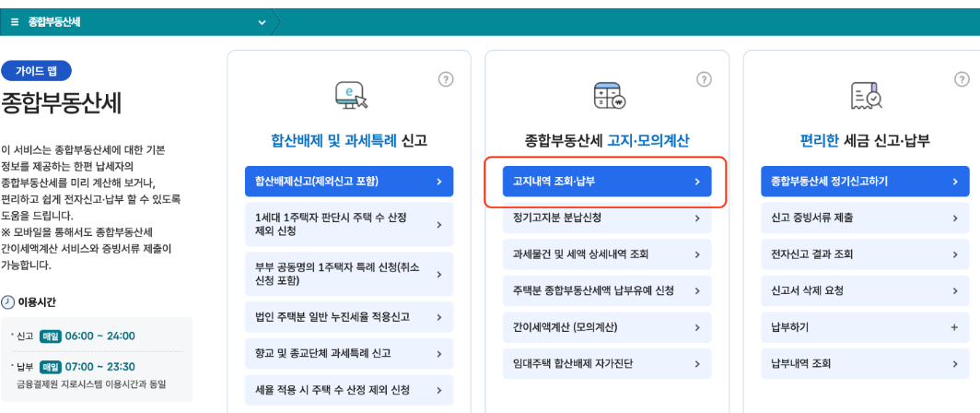The width and height of the screenshot is (980, 413).
Task: Select 신고 증빙서류 제출
Action: point(865,218)
